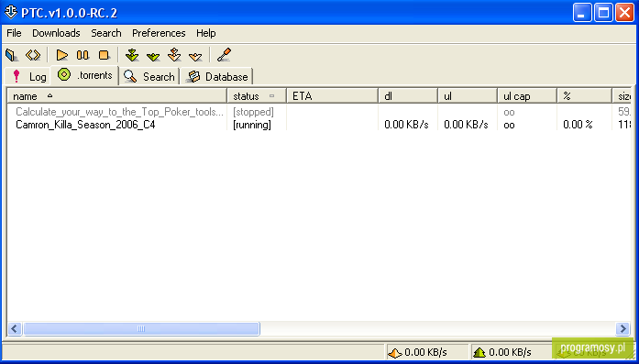Click the horizontal scrollbar left arrow
Screen dimensions: 639x364
point(15,328)
